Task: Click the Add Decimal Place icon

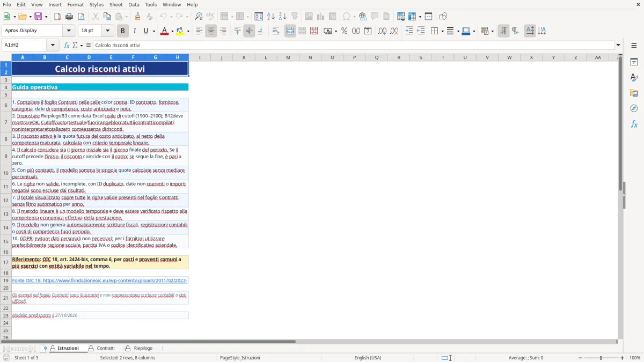Action: coord(382,31)
